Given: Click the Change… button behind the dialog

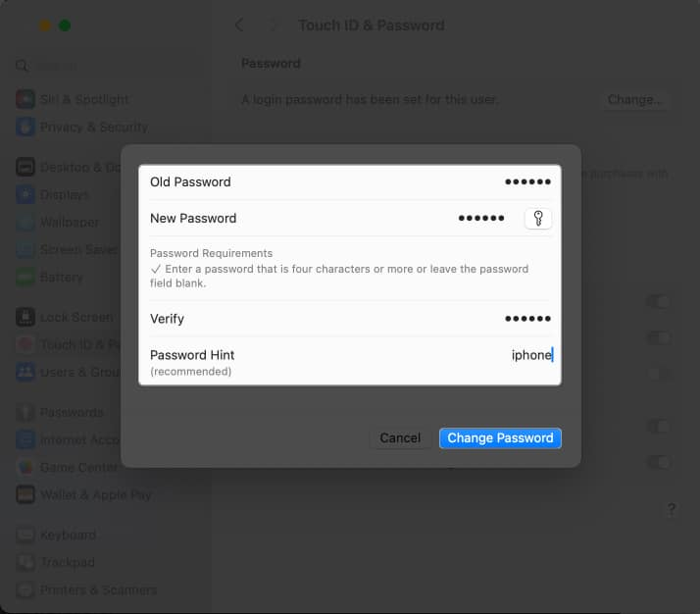Looking at the screenshot, I should coord(634,100).
